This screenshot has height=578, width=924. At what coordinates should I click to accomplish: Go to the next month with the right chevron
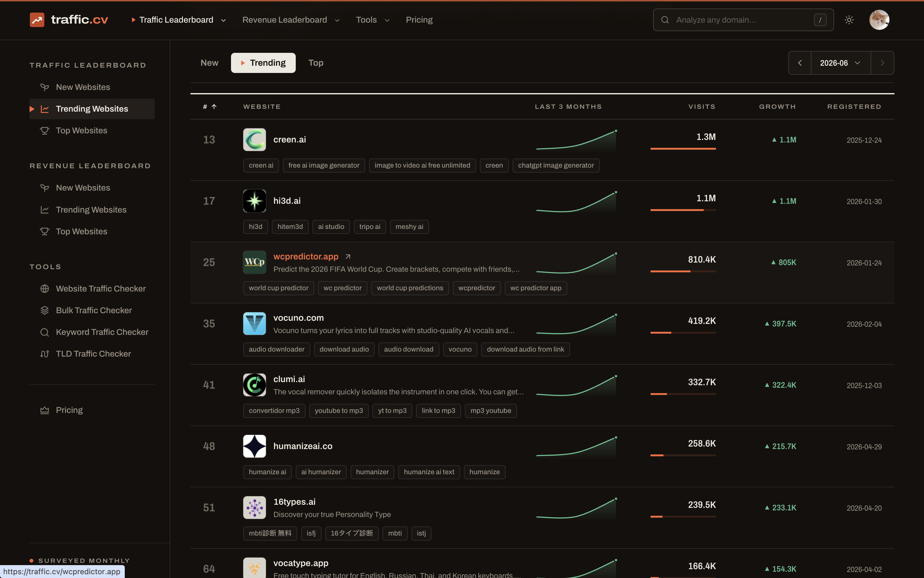883,63
